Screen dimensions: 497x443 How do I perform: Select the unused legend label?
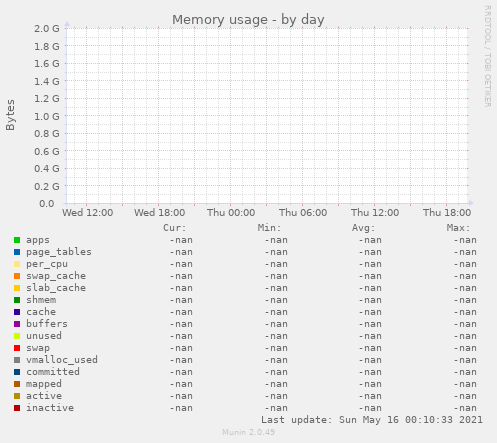(44, 336)
